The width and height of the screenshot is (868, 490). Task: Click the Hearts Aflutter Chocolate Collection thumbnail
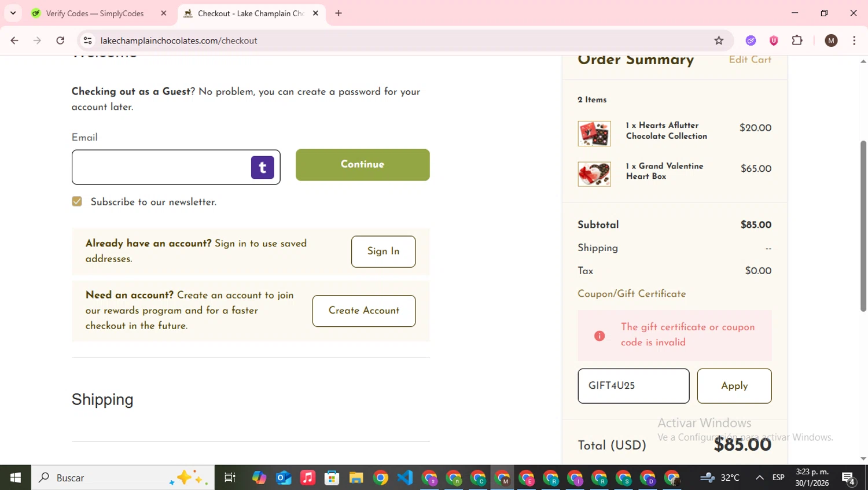point(594,134)
